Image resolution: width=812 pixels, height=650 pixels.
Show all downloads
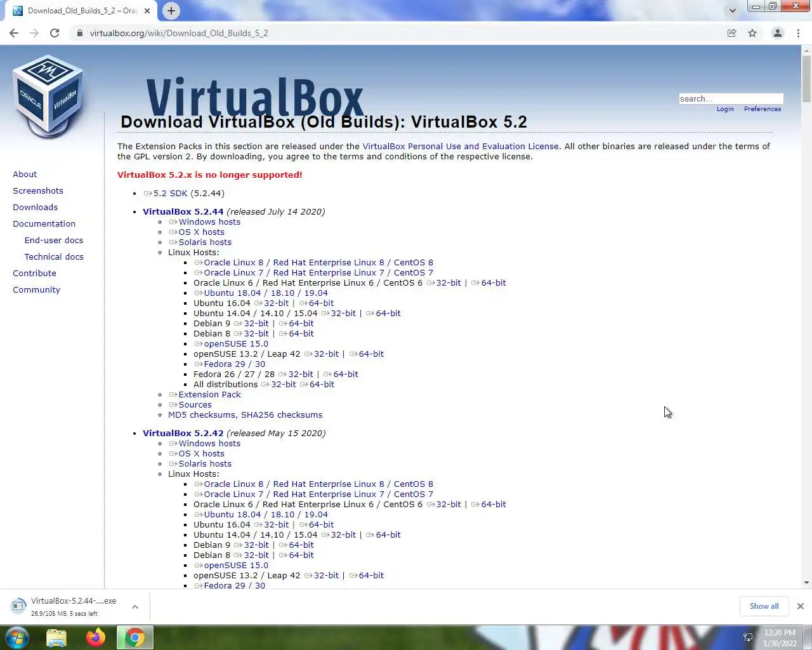tap(764, 606)
